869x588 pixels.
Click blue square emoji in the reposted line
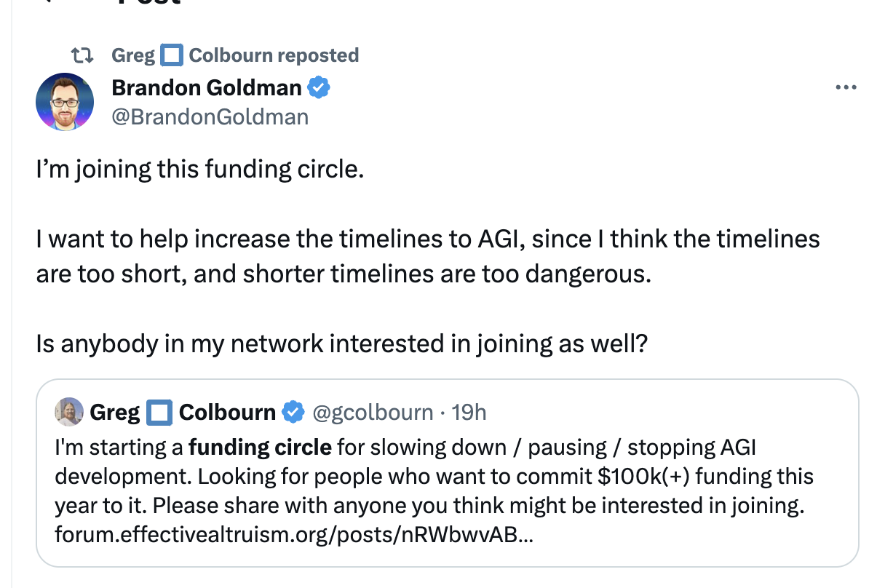[172, 55]
